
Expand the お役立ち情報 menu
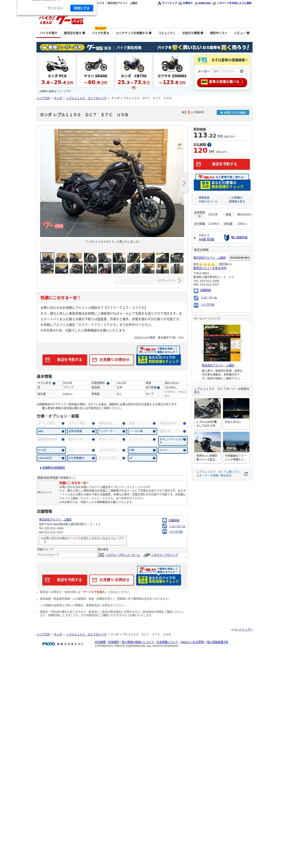192,33
